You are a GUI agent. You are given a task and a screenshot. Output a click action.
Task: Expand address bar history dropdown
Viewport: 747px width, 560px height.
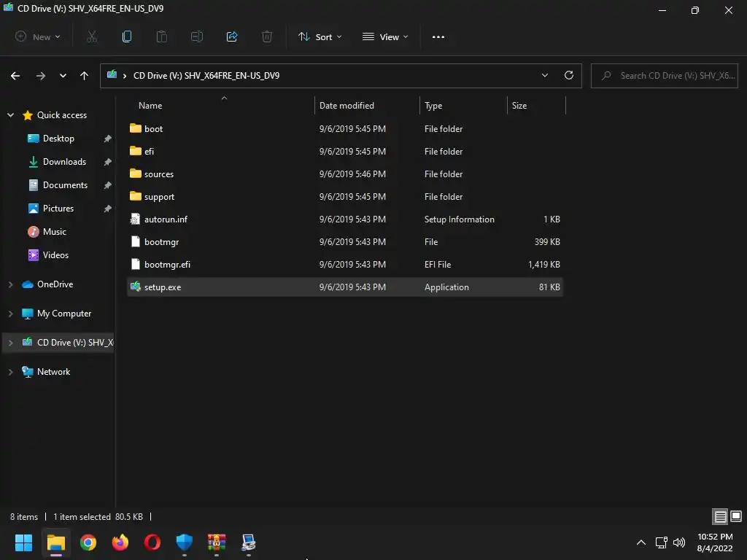click(544, 75)
